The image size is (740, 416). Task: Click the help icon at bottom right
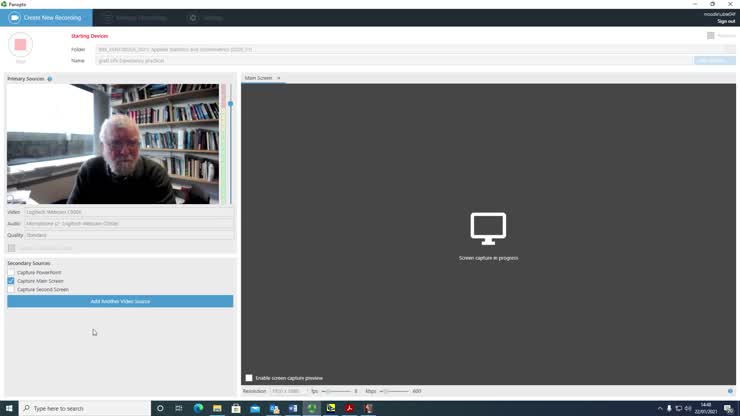[730, 391]
